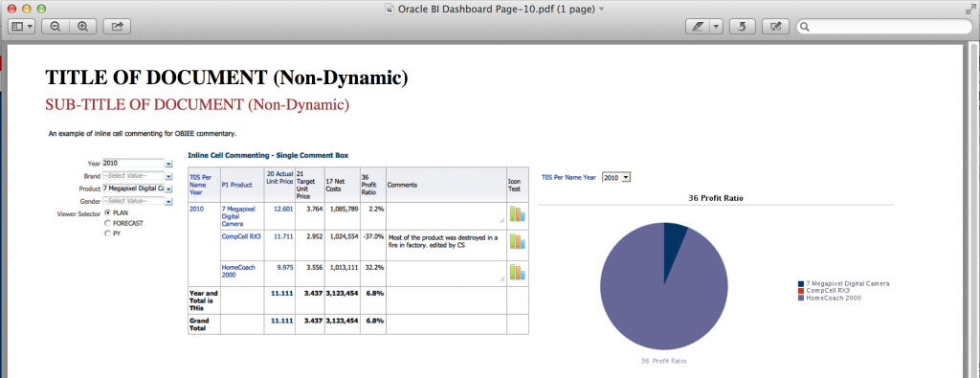Open the document title dropdown arrow
The height and width of the screenshot is (378, 980).
[601, 10]
